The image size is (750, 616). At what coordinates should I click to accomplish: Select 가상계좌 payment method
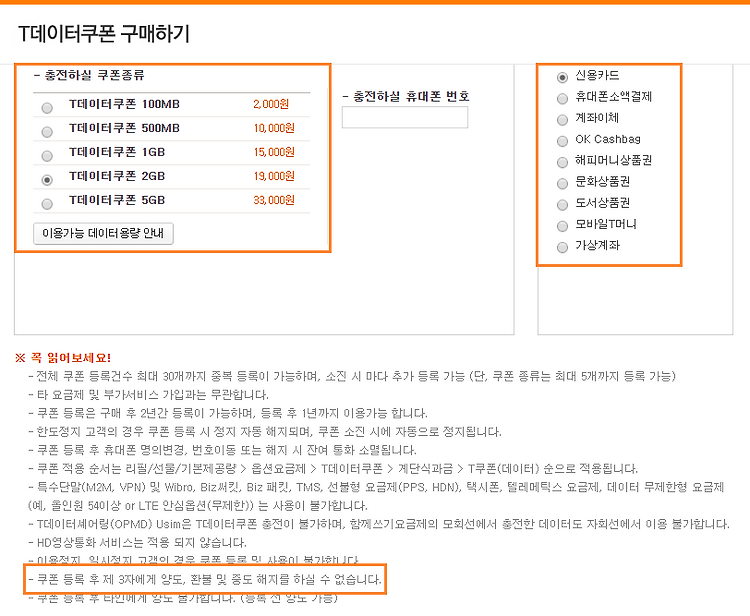point(562,247)
